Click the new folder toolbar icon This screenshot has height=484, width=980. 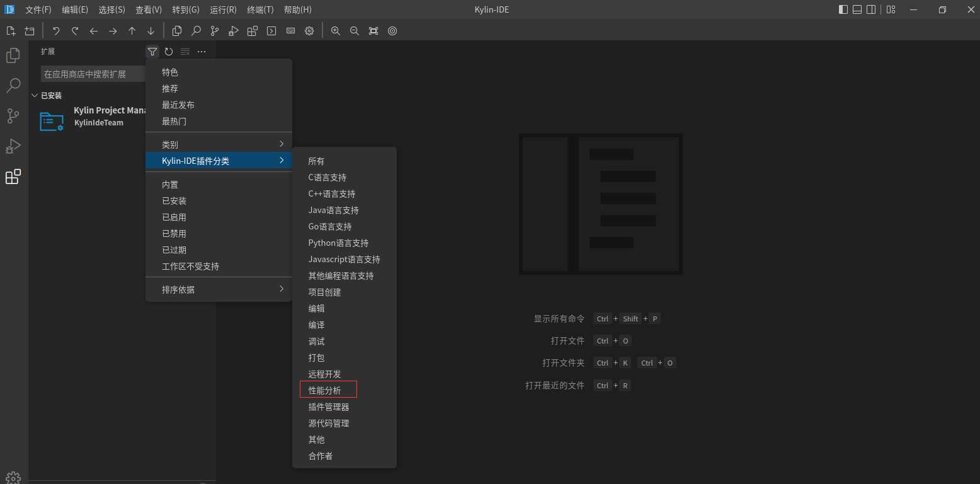[30, 31]
